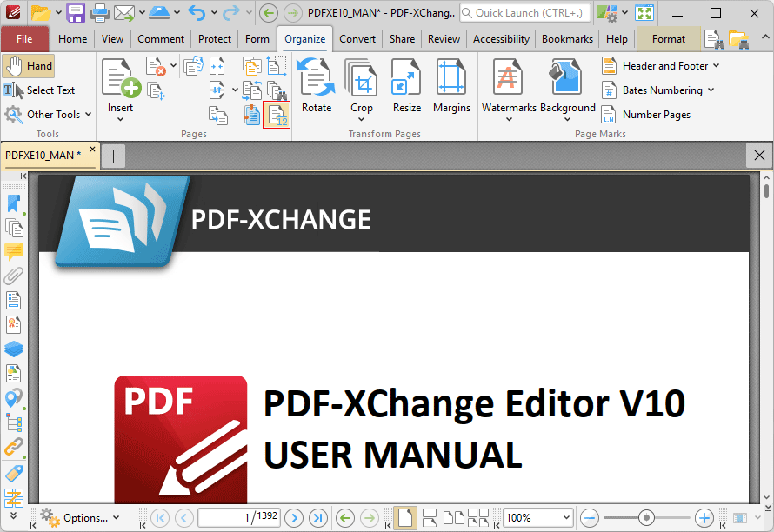The height and width of the screenshot is (532, 774).
Task: Go to the next page button
Action: pos(294,517)
